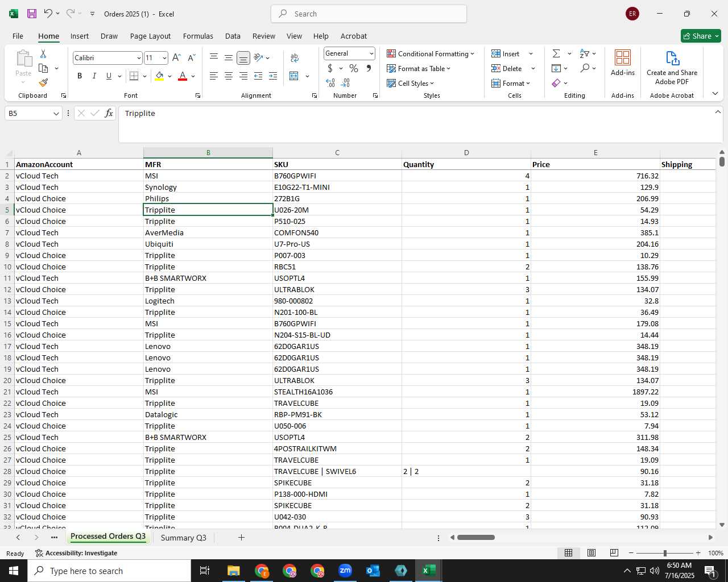The height and width of the screenshot is (582, 728).
Task: Switch to the Insert ribbon tab
Action: tap(80, 36)
